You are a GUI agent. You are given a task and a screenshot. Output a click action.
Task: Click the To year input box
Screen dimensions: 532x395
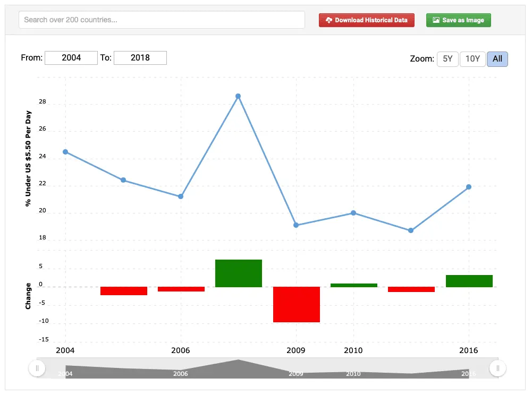[140, 58]
